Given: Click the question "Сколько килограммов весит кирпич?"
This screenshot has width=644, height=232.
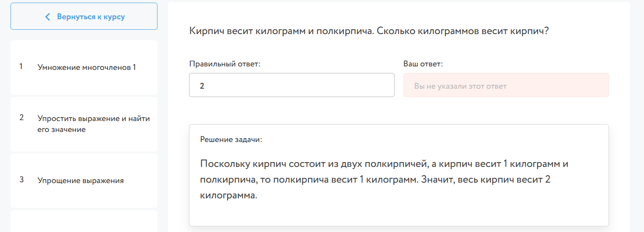Looking at the screenshot, I should point(462,31).
